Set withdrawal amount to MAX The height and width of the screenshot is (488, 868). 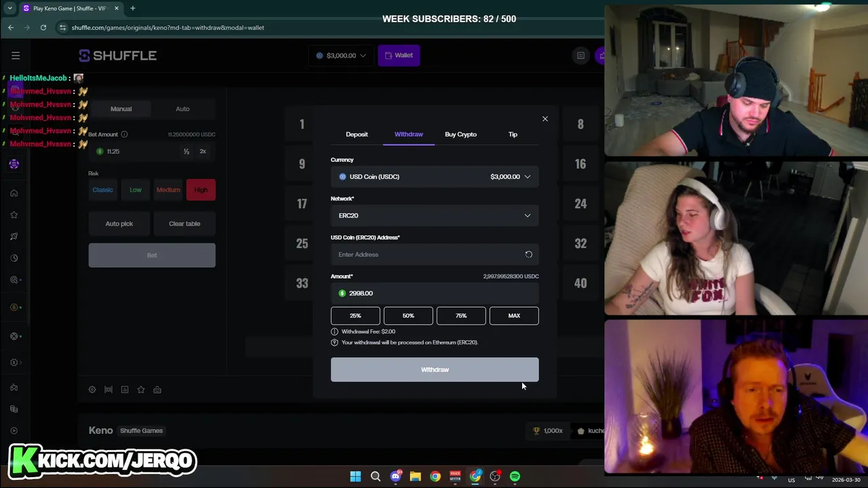pyautogui.click(x=514, y=316)
